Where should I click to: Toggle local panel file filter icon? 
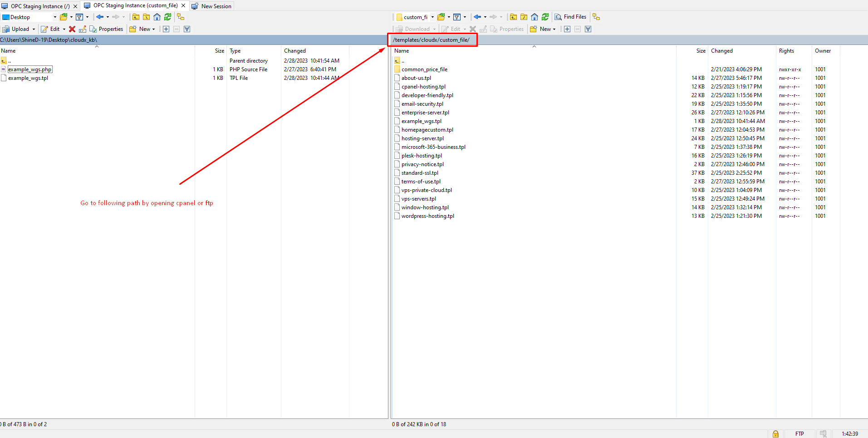pos(79,17)
